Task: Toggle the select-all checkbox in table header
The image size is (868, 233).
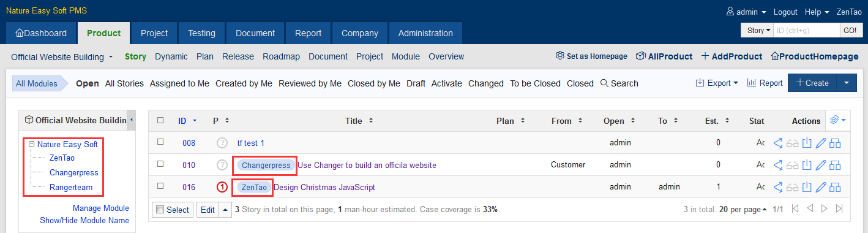Action: [x=160, y=120]
